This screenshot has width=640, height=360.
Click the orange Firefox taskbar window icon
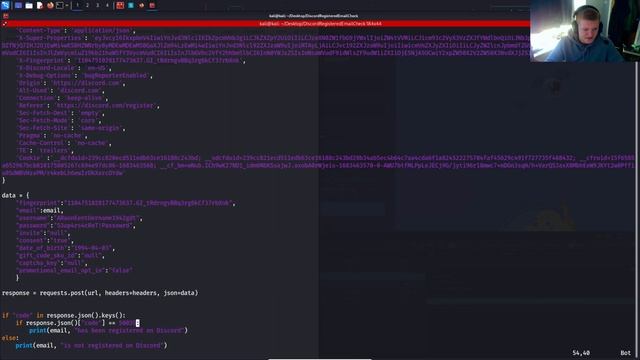141,5
